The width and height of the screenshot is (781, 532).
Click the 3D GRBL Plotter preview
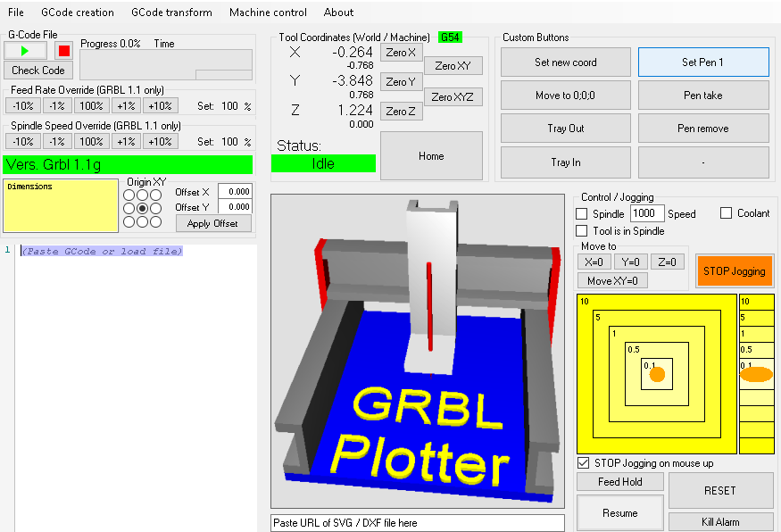418,351
